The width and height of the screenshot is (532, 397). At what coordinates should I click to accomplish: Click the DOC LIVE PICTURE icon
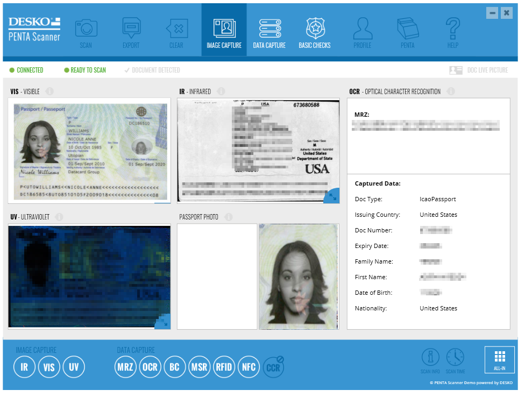coord(456,70)
